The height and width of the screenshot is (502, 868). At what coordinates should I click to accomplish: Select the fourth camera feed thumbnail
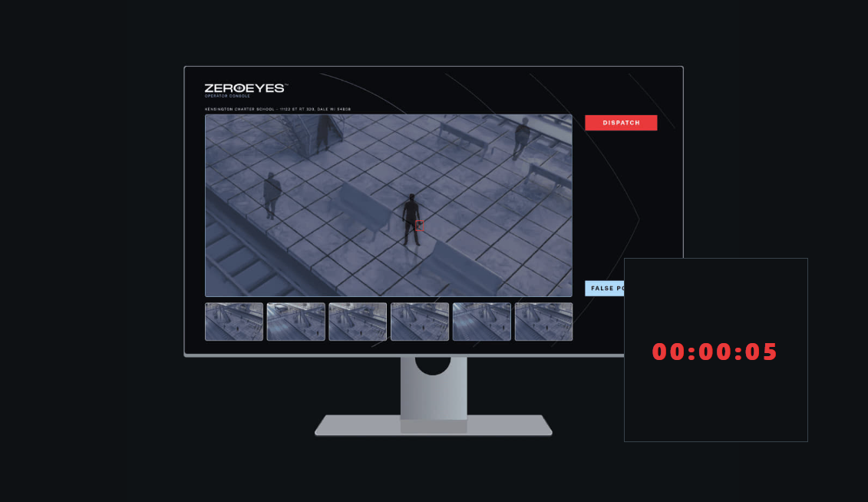[x=419, y=321]
